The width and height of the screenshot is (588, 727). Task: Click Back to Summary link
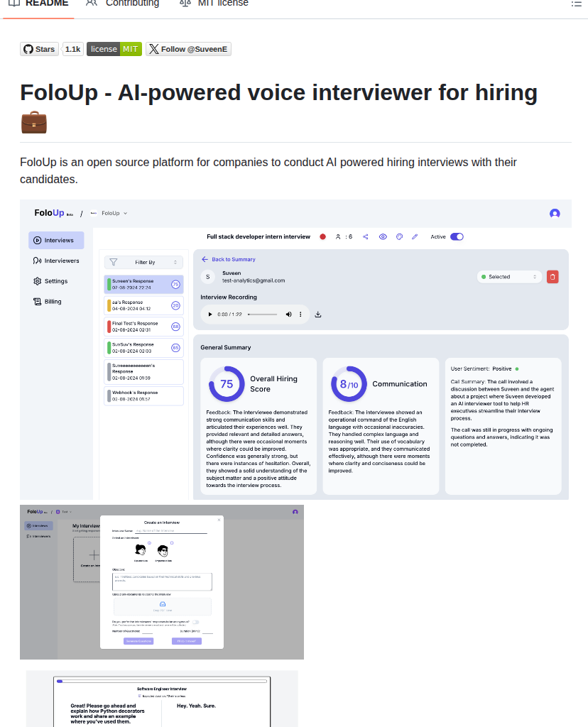coord(233,260)
